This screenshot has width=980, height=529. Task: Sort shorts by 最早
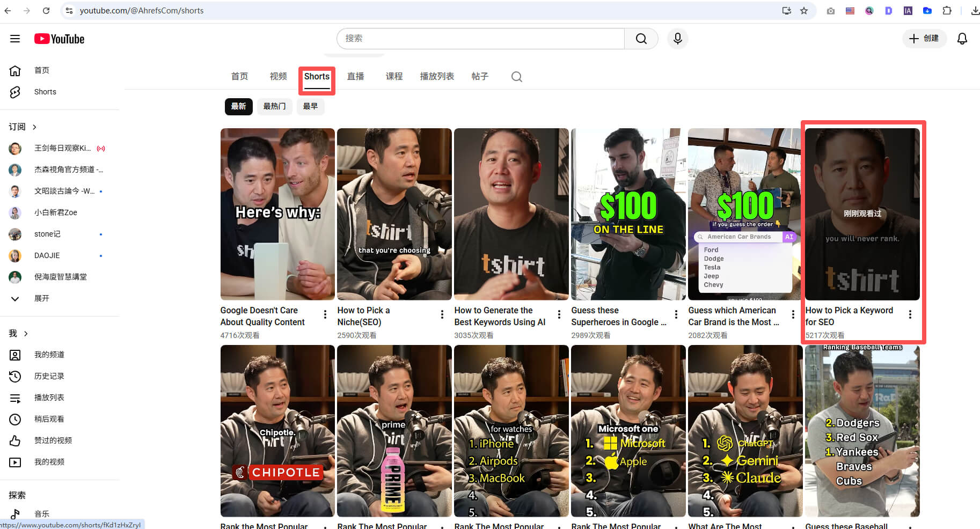[x=310, y=106]
